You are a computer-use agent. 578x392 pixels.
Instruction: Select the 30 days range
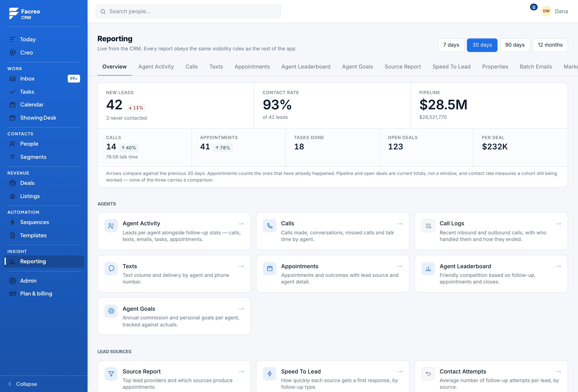click(482, 45)
